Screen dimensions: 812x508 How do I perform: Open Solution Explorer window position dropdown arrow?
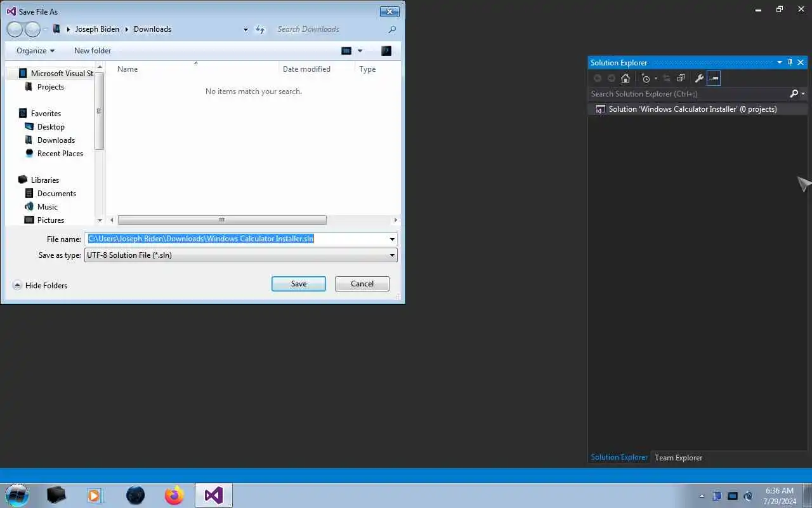tap(780, 62)
